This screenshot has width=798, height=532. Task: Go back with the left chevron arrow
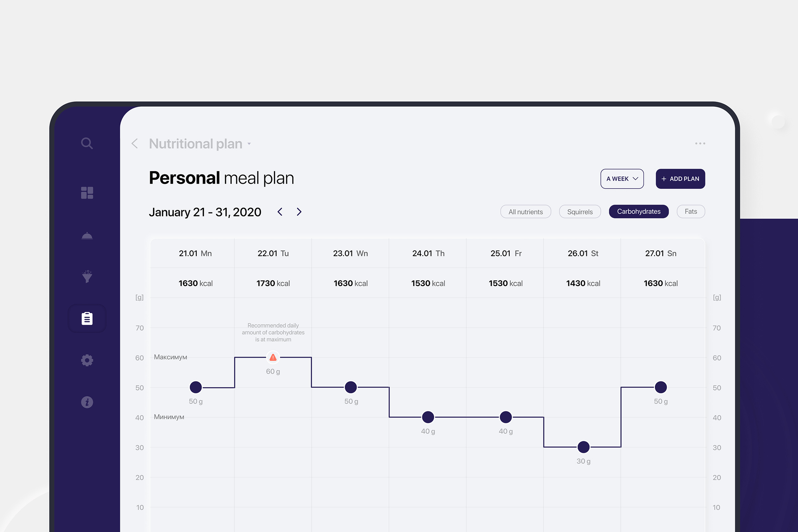click(x=135, y=144)
